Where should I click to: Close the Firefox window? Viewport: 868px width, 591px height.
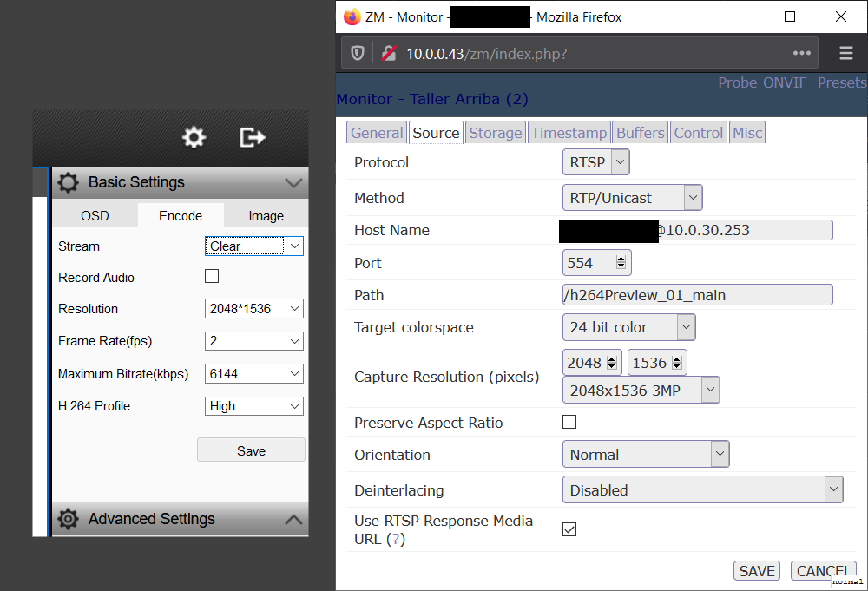[x=841, y=16]
